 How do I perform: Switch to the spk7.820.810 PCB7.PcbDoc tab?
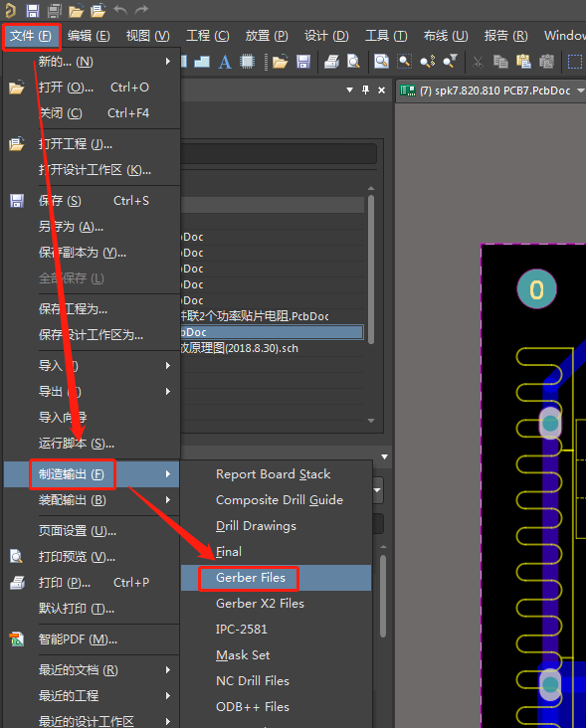coord(489,91)
